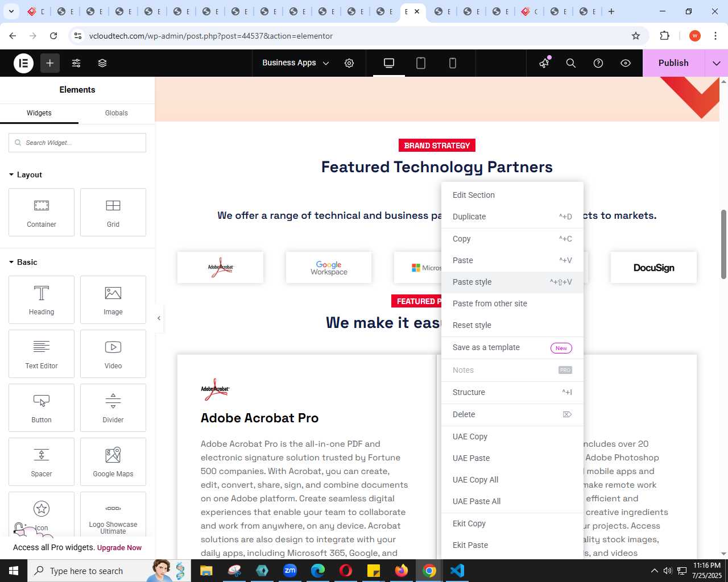This screenshot has width=728, height=582.
Task: Open the Business Apps document dropdown
Action: 296,63
